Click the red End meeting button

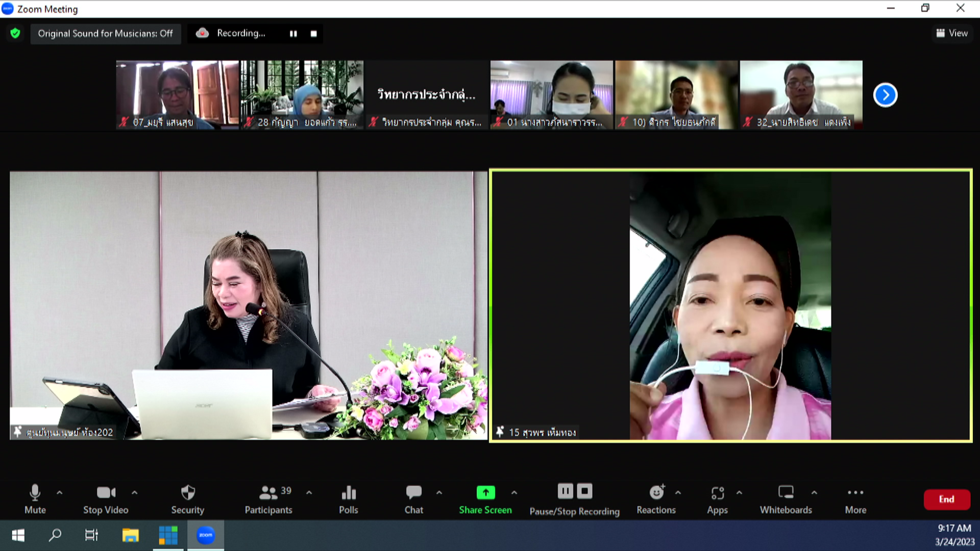[x=947, y=499]
